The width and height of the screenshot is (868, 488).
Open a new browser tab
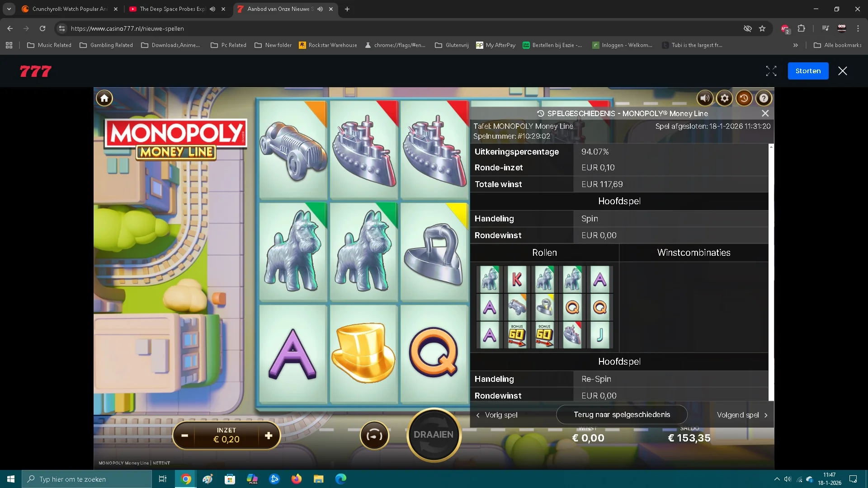[x=347, y=9]
